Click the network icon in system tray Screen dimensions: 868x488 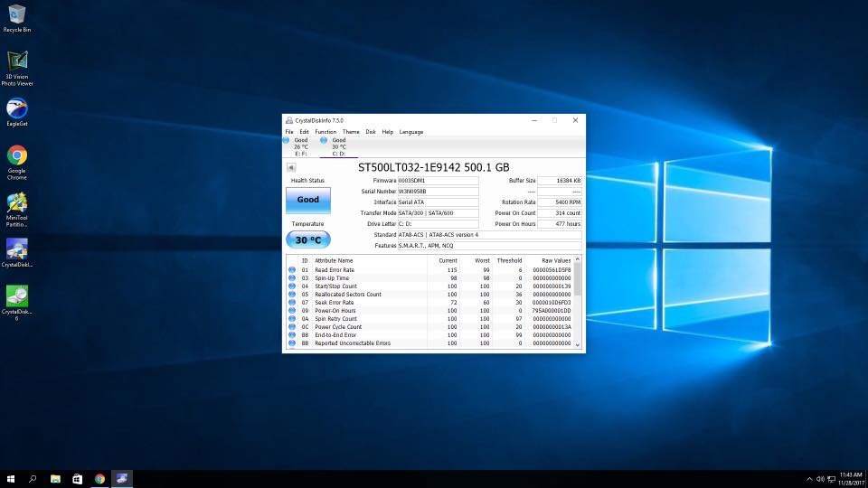tap(832, 479)
